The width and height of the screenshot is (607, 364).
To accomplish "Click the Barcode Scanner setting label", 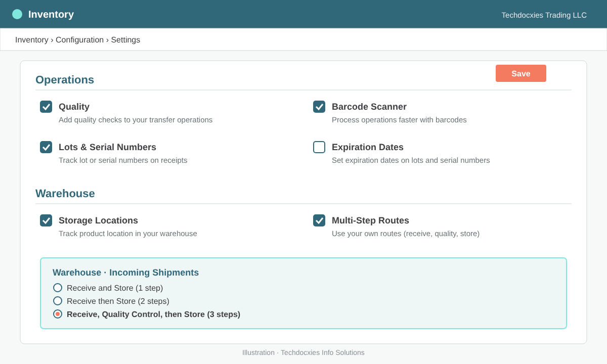I will (369, 107).
